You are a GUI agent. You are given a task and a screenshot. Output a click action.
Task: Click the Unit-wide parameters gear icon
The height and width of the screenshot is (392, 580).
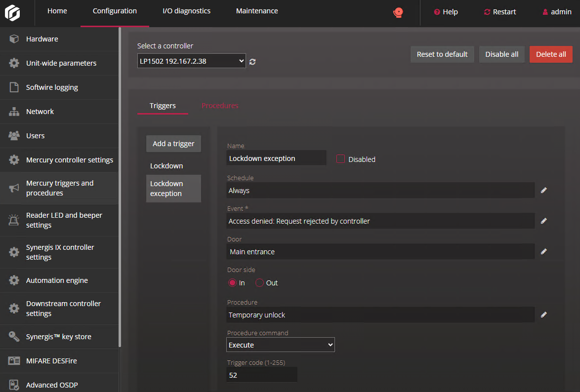coord(14,63)
